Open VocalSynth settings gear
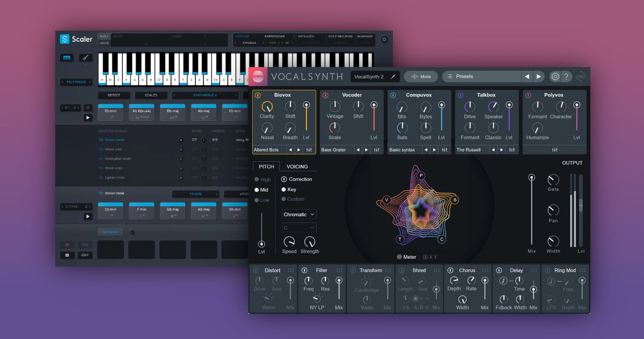The image size is (644, 339). coord(555,77)
